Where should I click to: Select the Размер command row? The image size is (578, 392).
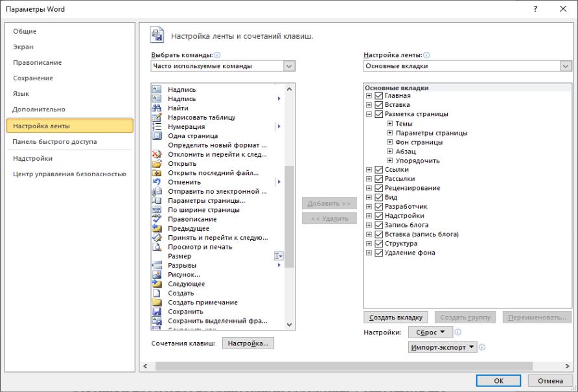pyautogui.click(x=218, y=256)
